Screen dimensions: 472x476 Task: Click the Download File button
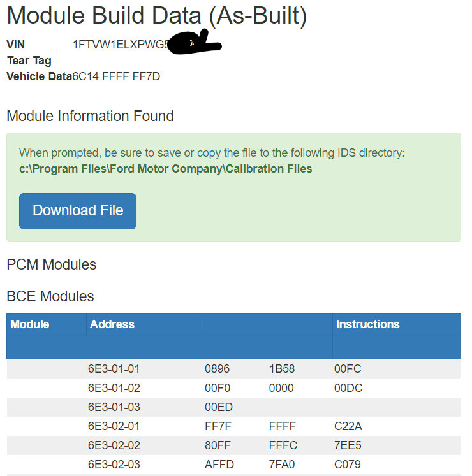pos(78,211)
